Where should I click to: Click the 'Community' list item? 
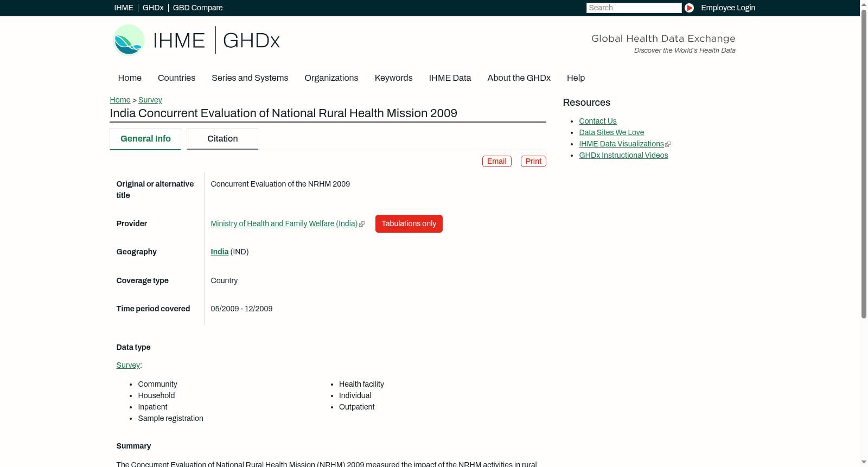click(x=157, y=384)
